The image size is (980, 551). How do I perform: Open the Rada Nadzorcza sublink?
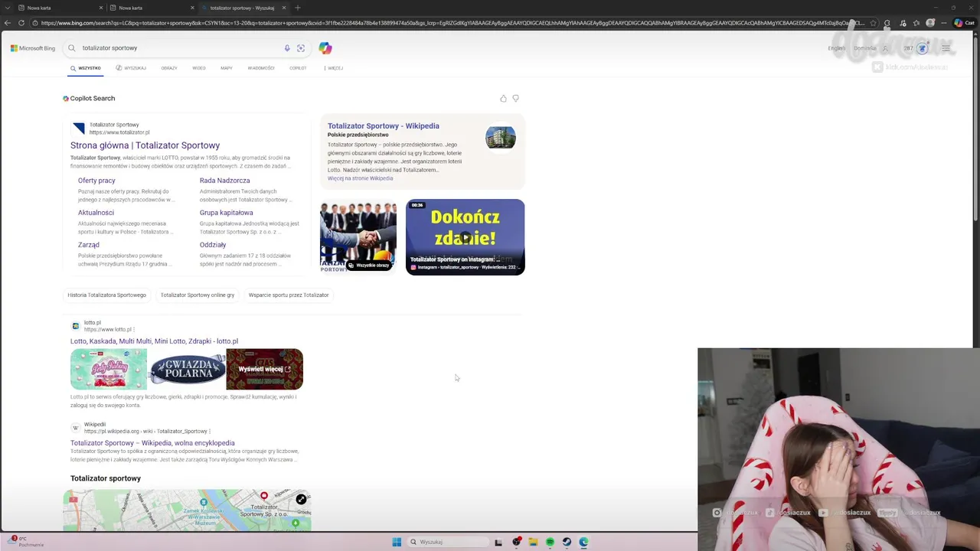[x=224, y=181]
